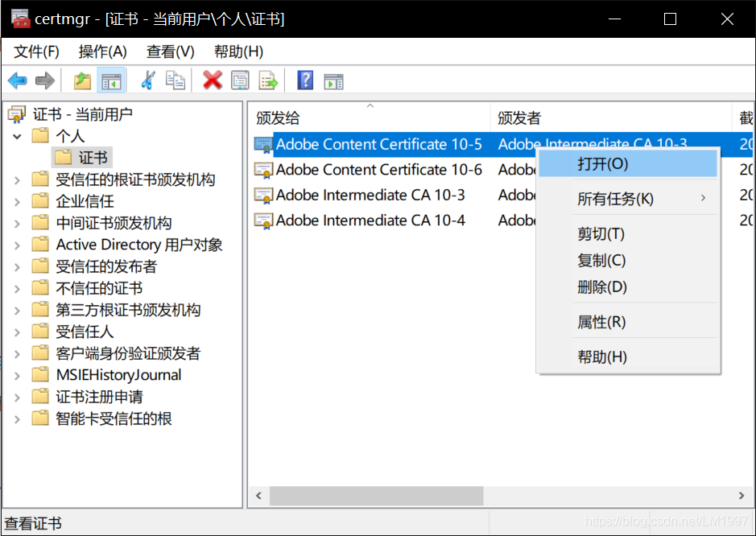
Task: Click the certificate icon of Adobe Intermediate CA 10-3
Action: pos(264,196)
